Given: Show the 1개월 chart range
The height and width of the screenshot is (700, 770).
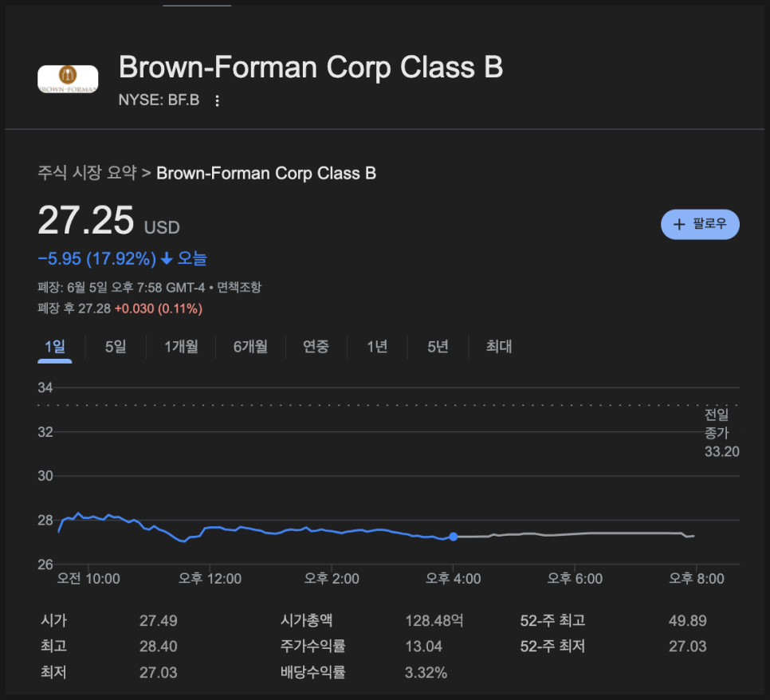Looking at the screenshot, I should [x=181, y=347].
